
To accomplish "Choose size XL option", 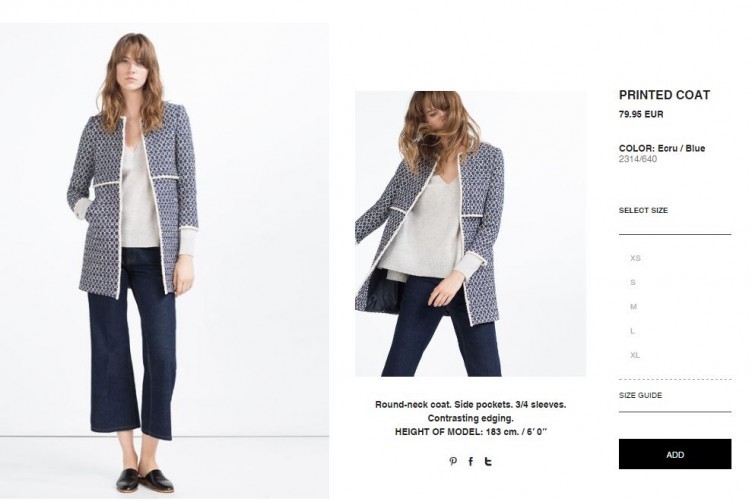I will pyautogui.click(x=635, y=355).
